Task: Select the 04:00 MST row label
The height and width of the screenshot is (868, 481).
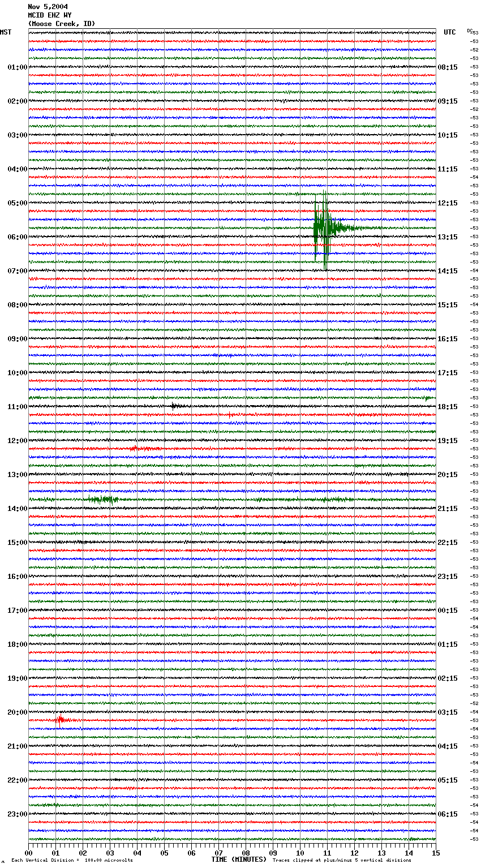Action: pos(18,169)
